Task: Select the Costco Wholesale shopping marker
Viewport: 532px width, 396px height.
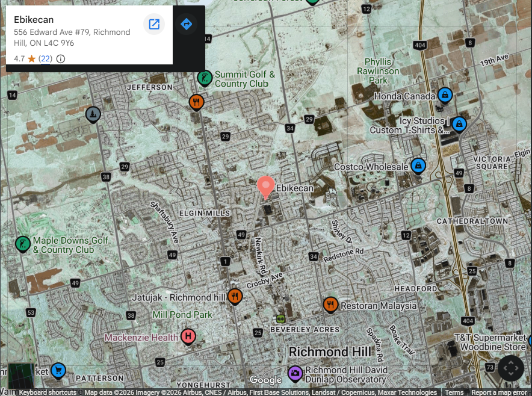Action: (418, 166)
